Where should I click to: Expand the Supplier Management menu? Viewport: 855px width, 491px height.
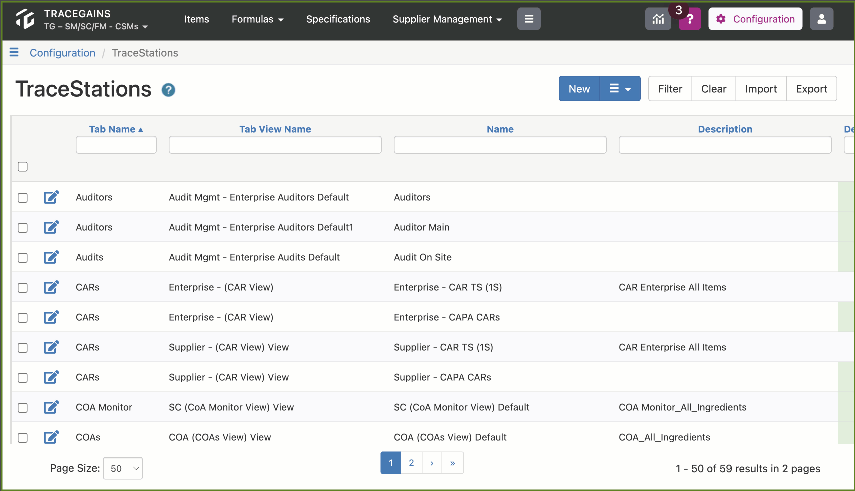(x=447, y=19)
